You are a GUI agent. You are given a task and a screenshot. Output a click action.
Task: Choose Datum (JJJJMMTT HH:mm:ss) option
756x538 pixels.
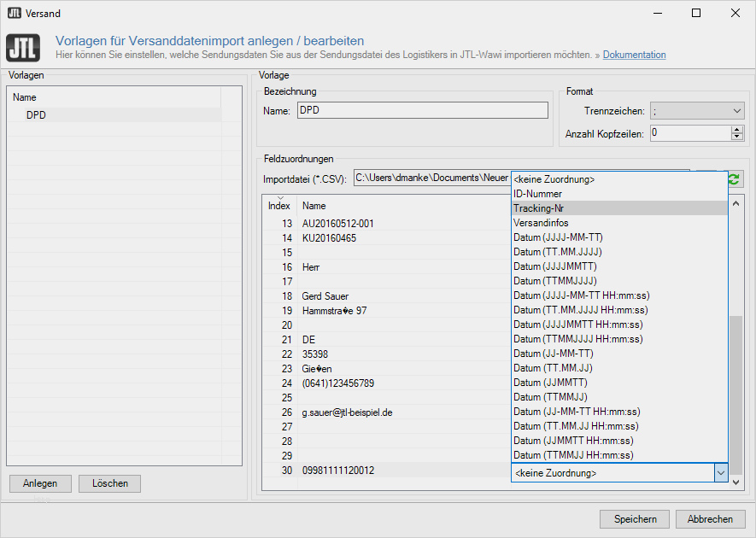[619, 325]
